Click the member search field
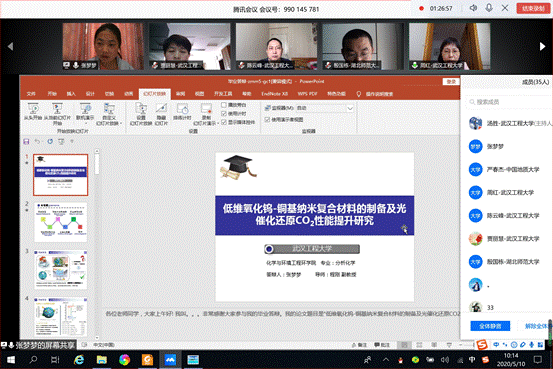 tap(506, 102)
